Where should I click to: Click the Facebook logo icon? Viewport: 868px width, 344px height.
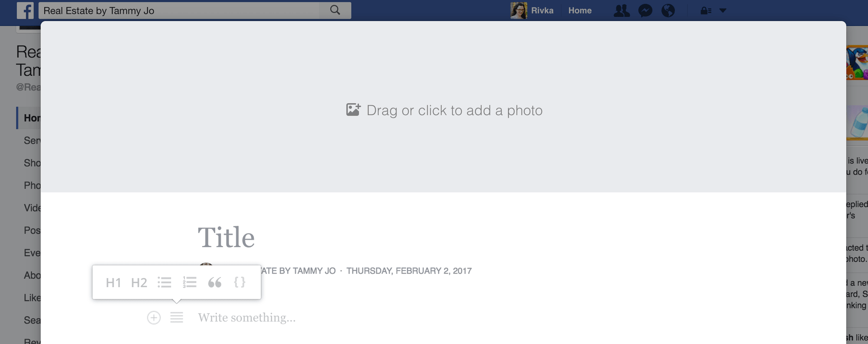click(25, 10)
